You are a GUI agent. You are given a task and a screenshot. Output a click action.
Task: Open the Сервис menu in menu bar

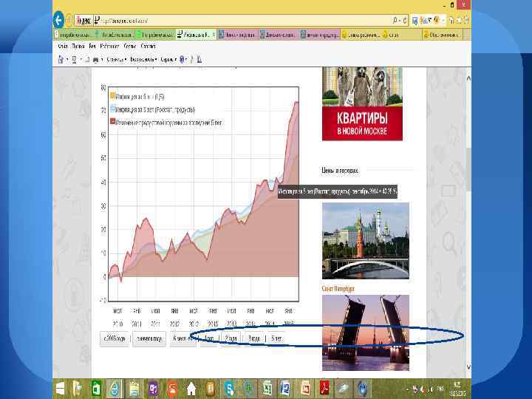click(x=130, y=46)
